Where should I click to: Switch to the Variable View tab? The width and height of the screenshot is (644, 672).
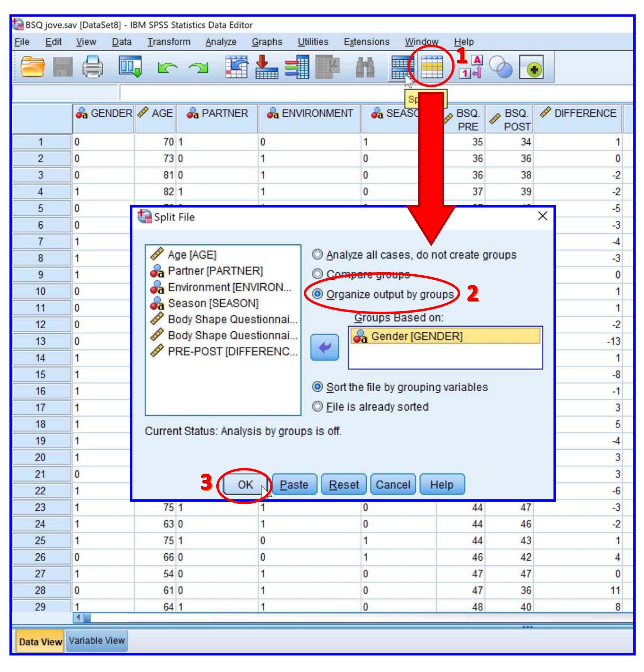coord(97,640)
